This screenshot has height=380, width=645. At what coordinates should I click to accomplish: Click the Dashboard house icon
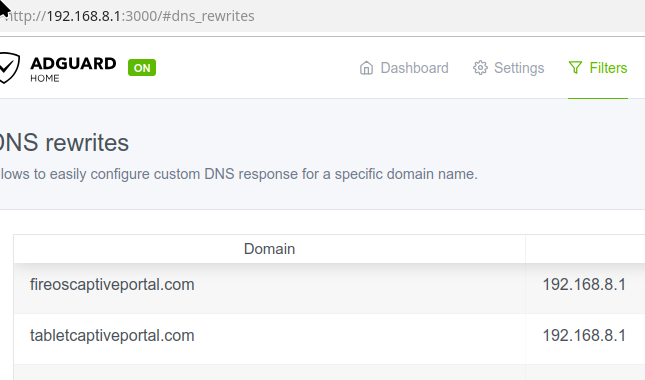click(366, 68)
